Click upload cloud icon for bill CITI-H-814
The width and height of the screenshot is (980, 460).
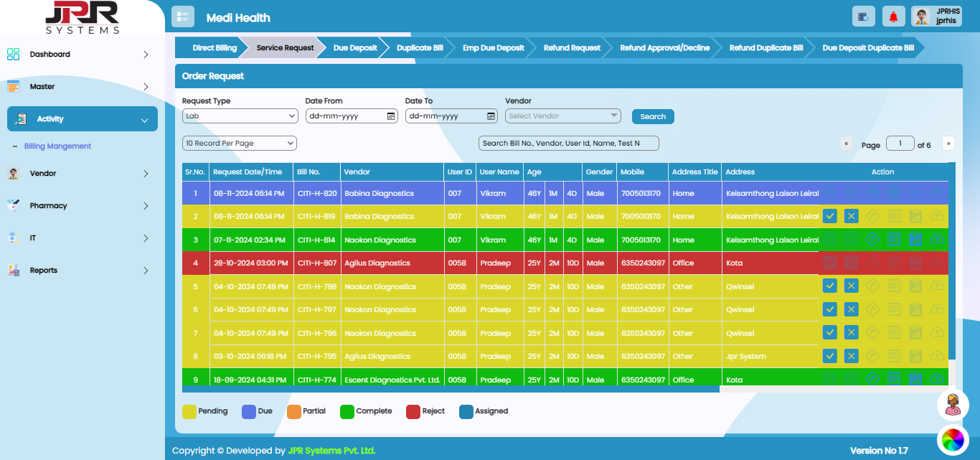click(937, 240)
